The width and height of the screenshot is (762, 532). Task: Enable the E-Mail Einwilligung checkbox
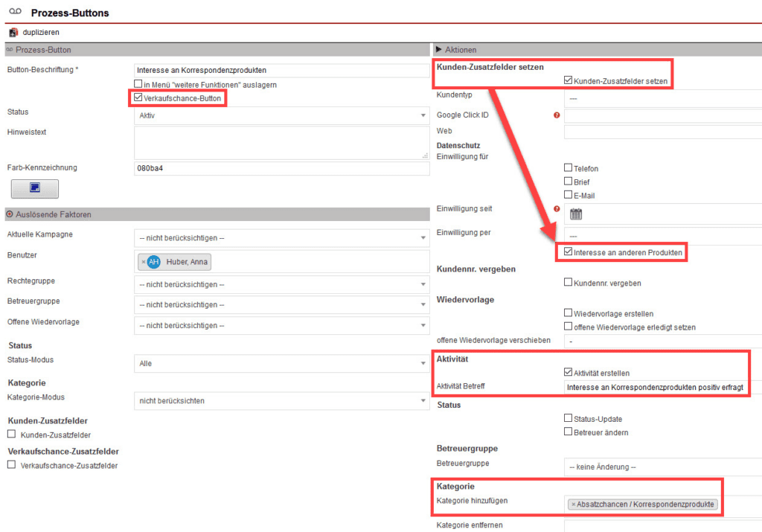coord(568,195)
